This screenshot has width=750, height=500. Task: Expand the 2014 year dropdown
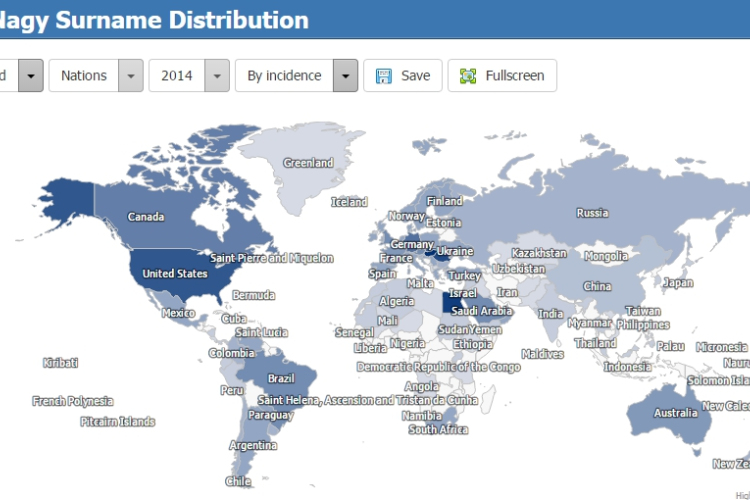click(217, 76)
